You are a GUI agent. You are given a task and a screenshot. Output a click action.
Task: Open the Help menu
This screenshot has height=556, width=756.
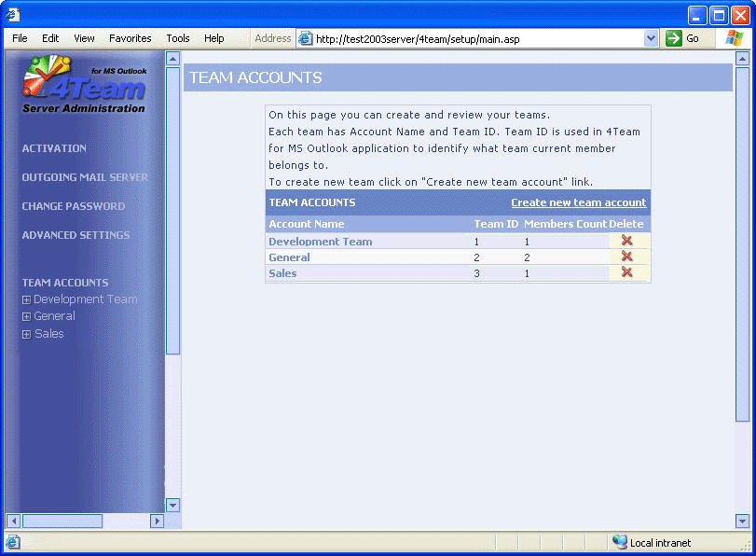(214, 38)
